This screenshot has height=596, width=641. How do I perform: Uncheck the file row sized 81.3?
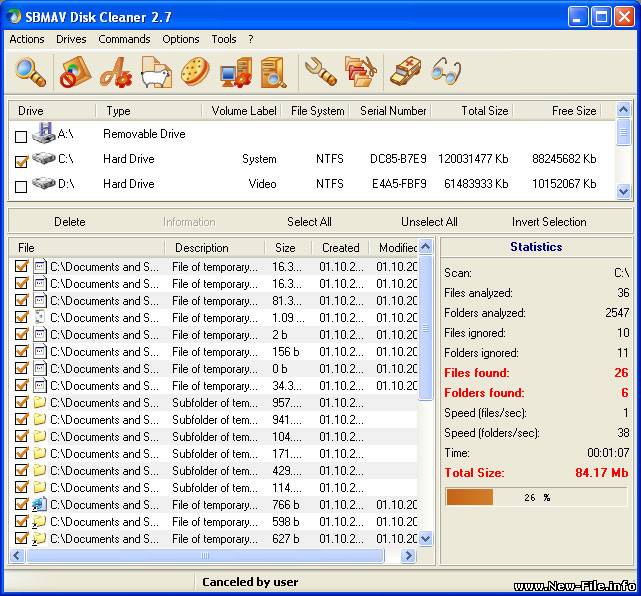click(x=21, y=300)
